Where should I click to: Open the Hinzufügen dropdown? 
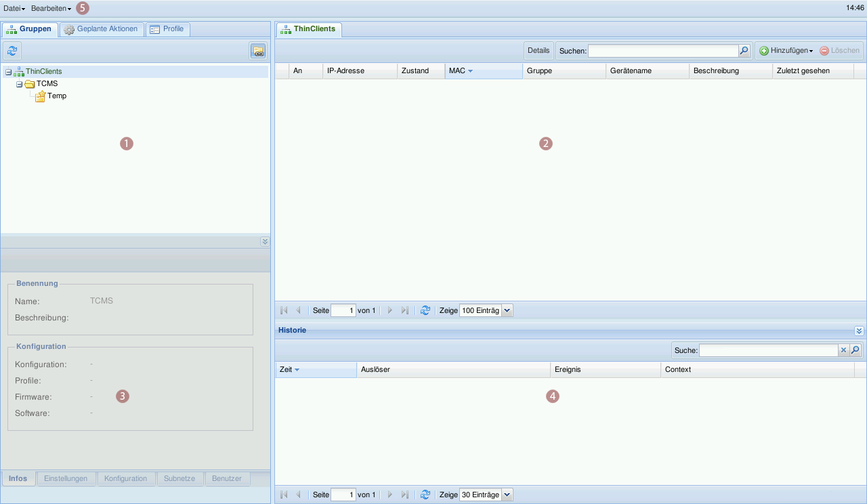tap(786, 51)
